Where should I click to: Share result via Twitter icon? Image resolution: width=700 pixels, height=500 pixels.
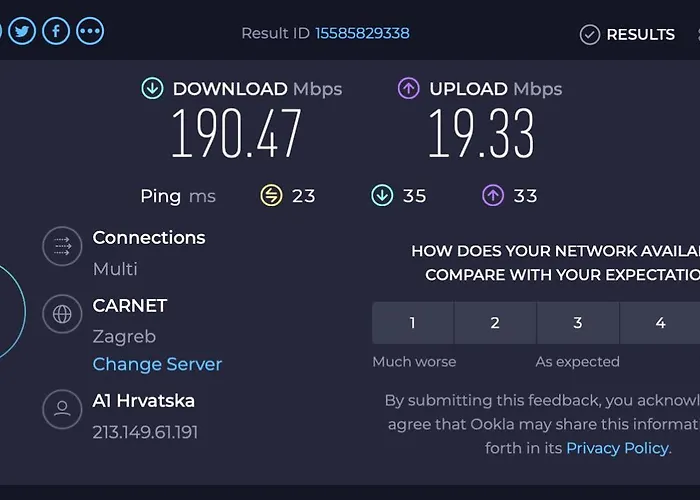click(x=22, y=31)
